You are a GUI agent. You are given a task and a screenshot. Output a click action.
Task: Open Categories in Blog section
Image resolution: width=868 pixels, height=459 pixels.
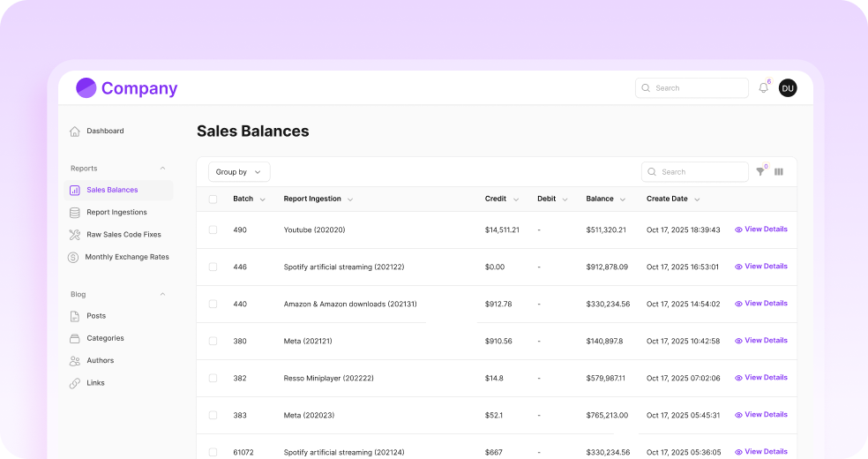click(105, 338)
